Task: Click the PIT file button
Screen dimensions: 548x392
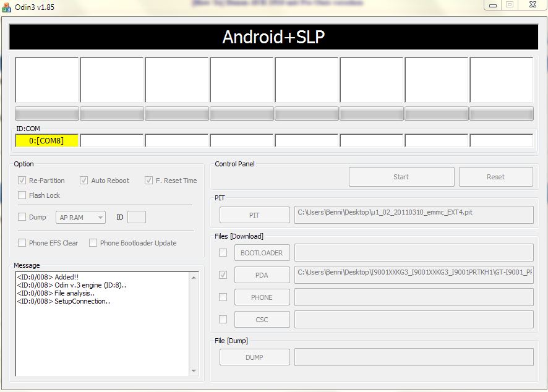Action: pyautogui.click(x=254, y=215)
